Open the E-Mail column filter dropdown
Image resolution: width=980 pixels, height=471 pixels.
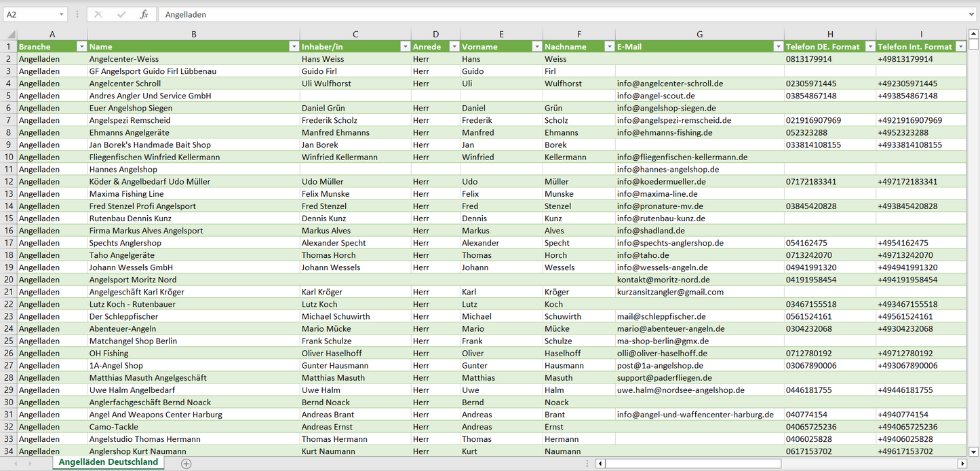click(777, 47)
